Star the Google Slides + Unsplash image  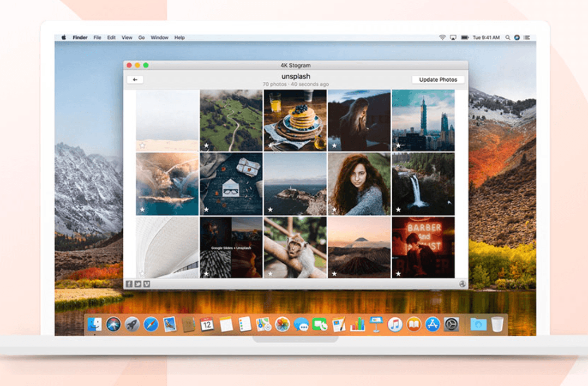point(206,273)
